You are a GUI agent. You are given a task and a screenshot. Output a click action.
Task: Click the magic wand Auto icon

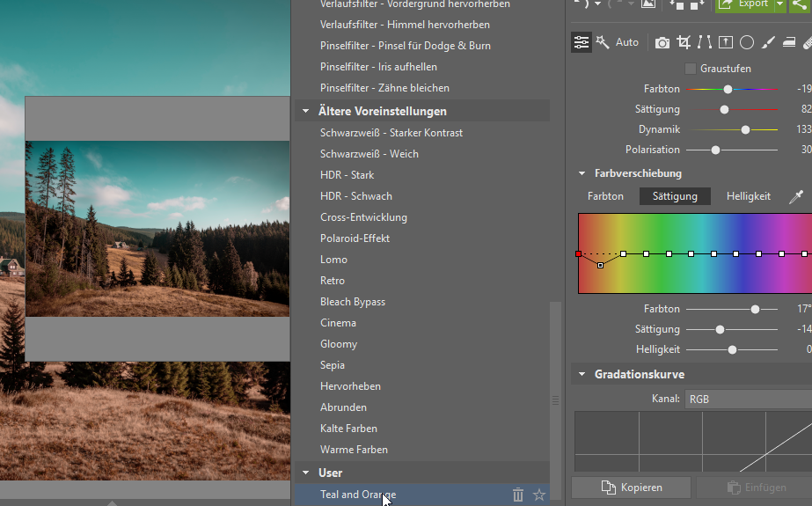pyautogui.click(x=603, y=42)
